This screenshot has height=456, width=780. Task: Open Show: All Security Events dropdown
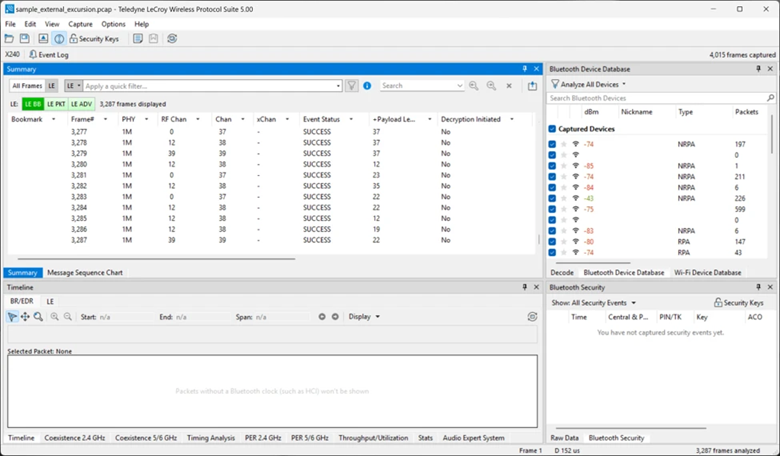pos(593,303)
